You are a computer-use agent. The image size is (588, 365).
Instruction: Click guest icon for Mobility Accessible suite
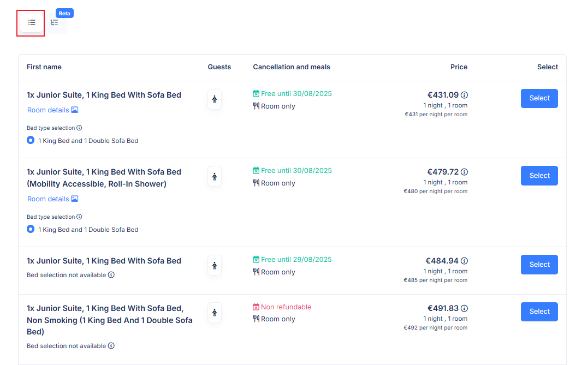click(x=215, y=177)
